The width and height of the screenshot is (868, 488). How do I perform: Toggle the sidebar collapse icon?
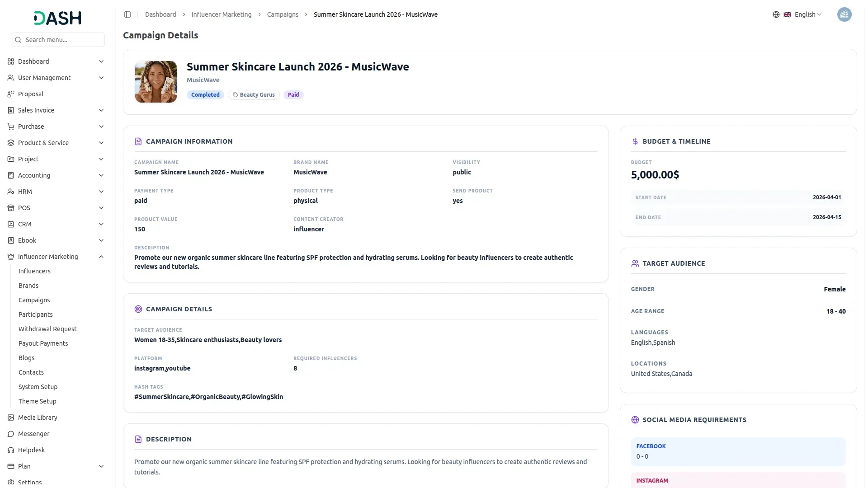tap(127, 14)
